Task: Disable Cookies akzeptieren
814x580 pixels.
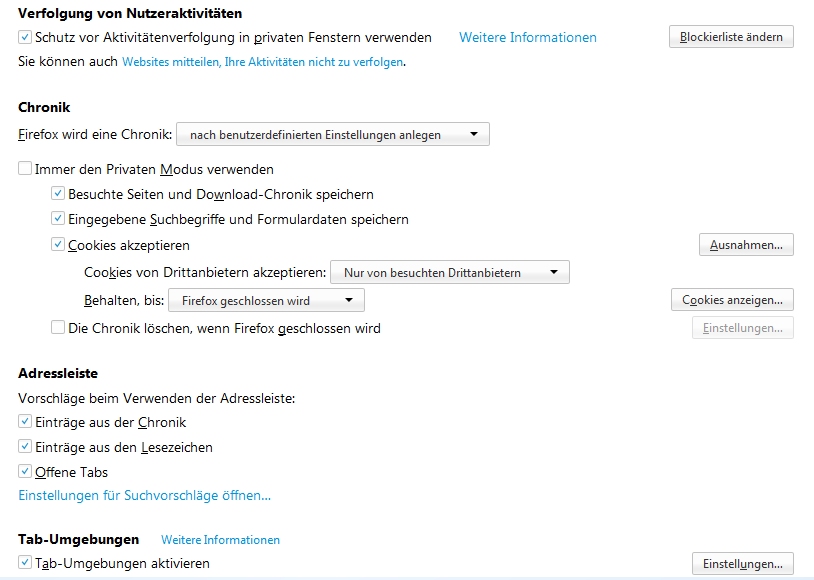Action: (x=58, y=243)
